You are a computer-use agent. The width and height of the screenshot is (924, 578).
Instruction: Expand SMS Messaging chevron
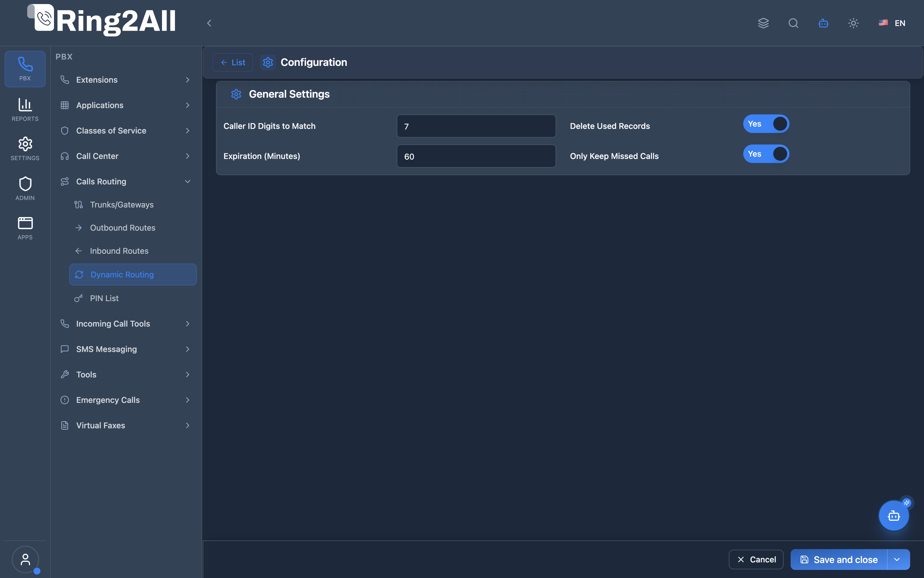coord(187,349)
